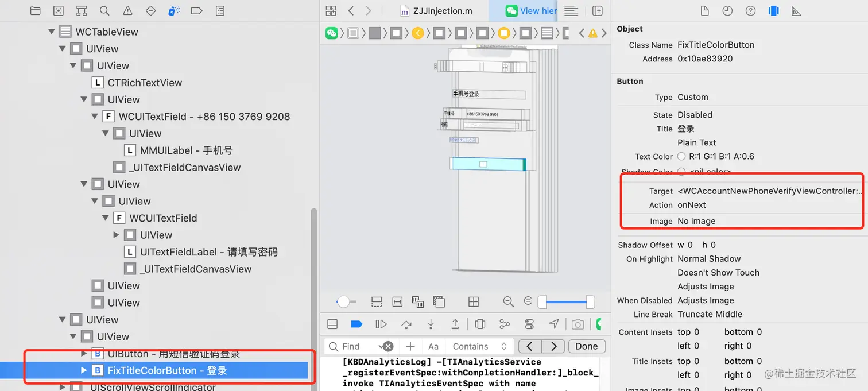
Task: Open the breakpoint navigator icon
Action: [x=196, y=11]
